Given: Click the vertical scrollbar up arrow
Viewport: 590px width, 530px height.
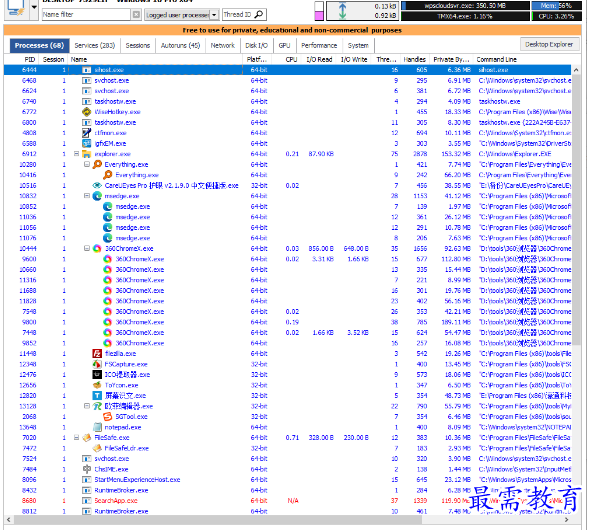Looking at the screenshot, I should (x=576, y=70).
